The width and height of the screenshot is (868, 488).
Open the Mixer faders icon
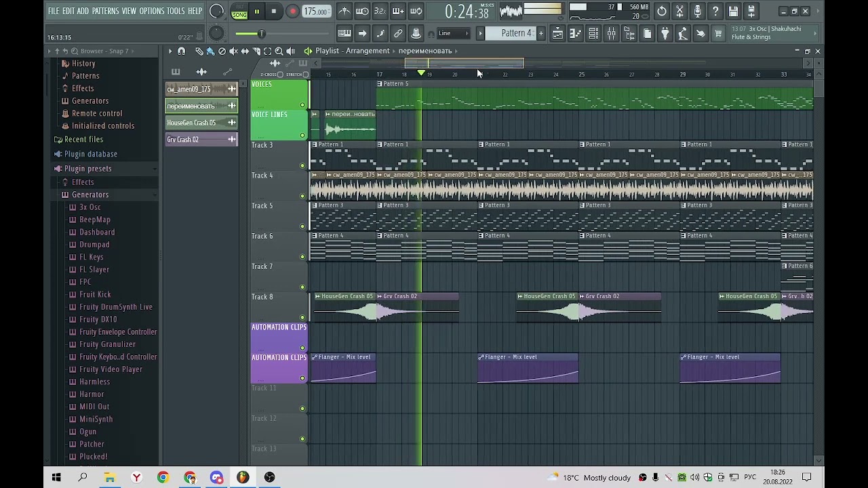(611, 33)
